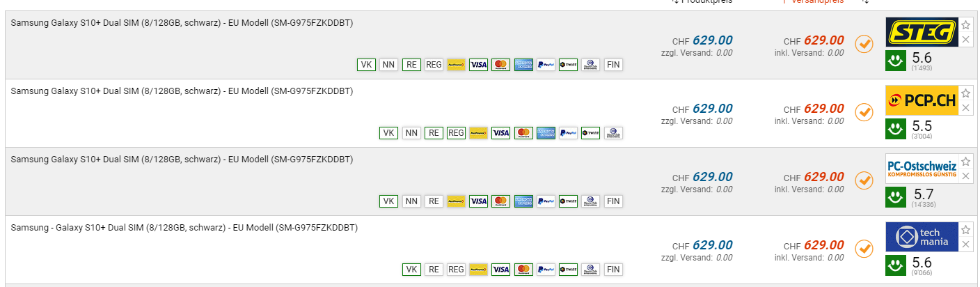Click the green smiley rating icon for STEG

896,60
